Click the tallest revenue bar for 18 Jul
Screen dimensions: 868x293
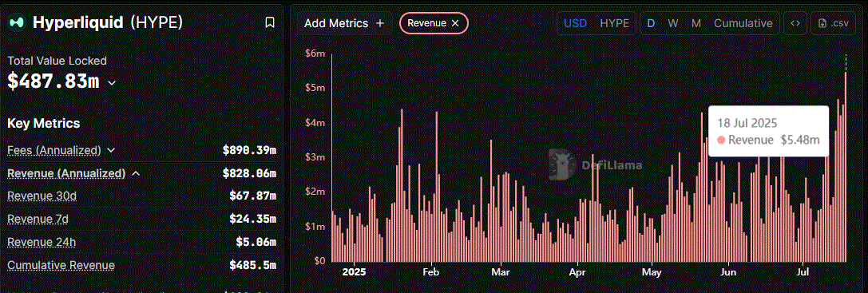coord(846,167)
